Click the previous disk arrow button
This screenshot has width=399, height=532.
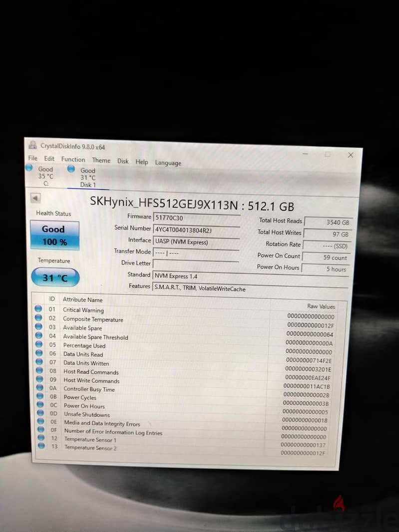click(x=35, y=198)
